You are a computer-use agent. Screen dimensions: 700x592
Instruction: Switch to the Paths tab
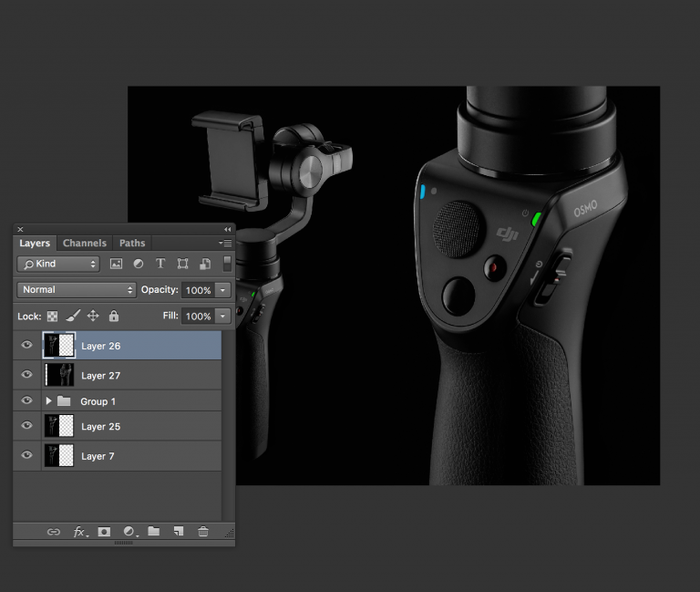(132, 243)
